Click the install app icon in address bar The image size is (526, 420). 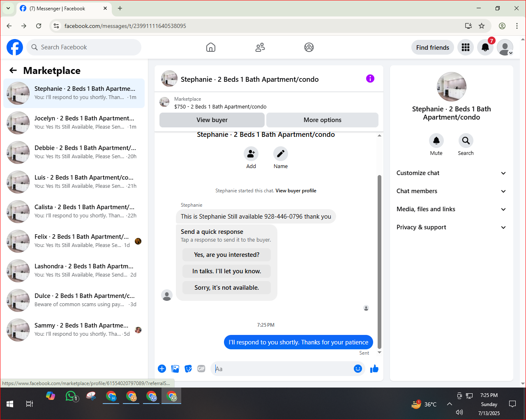coord(468,26)
